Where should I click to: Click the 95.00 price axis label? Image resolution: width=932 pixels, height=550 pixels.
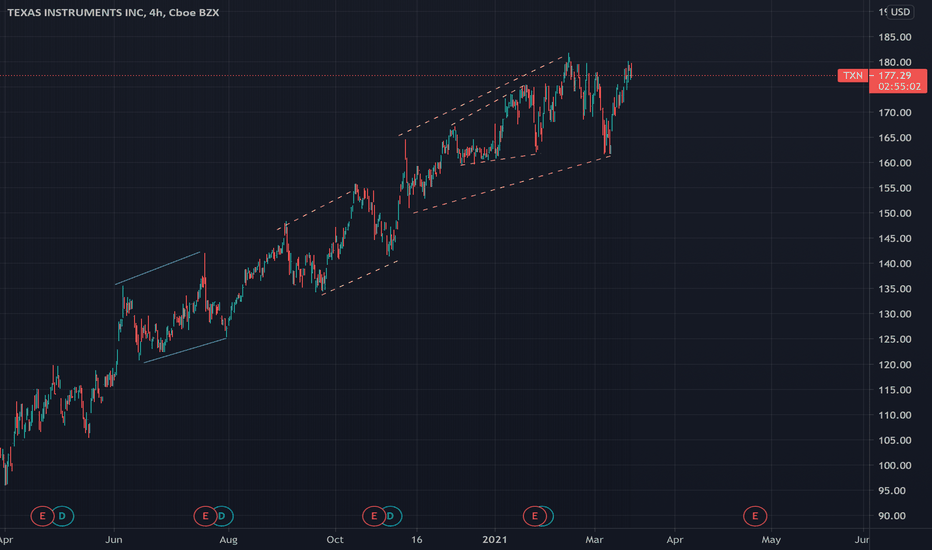(x=892, y=491)
